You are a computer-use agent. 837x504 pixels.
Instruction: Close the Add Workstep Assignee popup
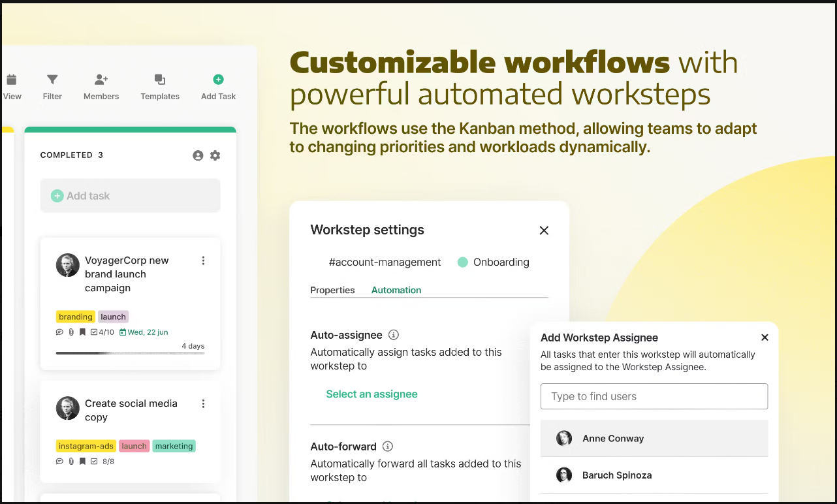[765, 338]
